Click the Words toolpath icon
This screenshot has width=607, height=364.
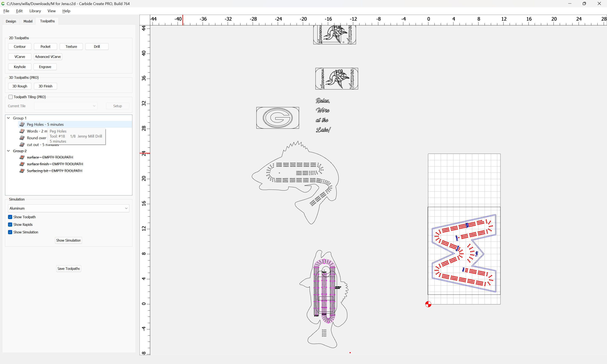coord(22,131)
